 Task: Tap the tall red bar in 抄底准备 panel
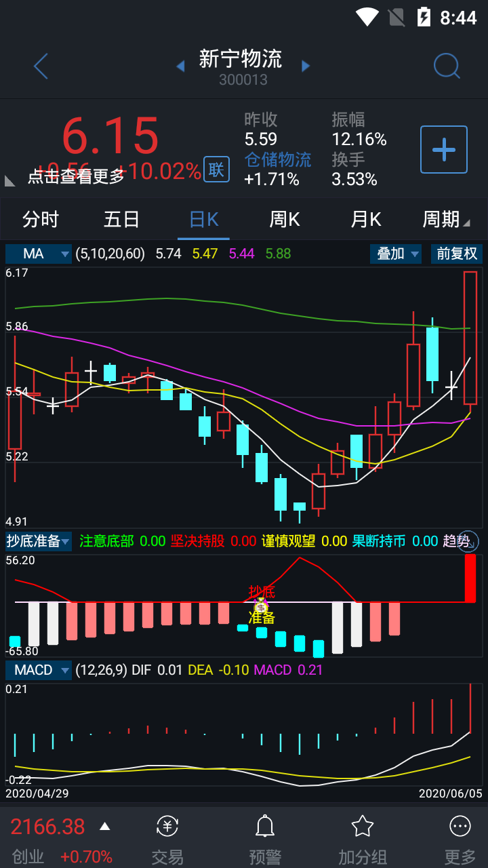[x=470, y=578]
